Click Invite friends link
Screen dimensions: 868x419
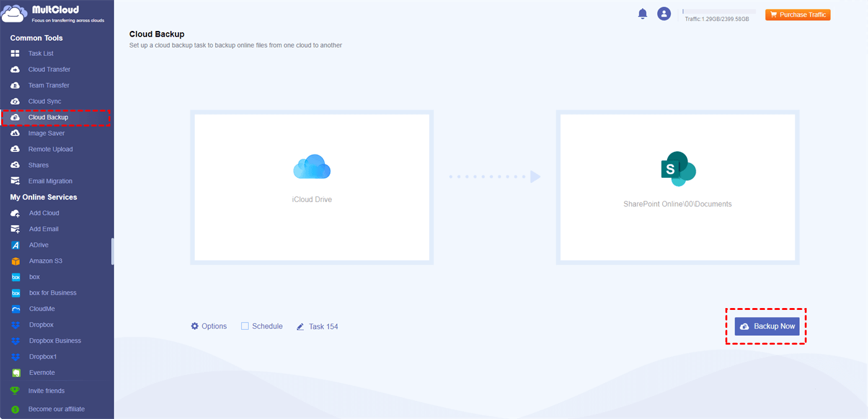click(x=46, y=391)
